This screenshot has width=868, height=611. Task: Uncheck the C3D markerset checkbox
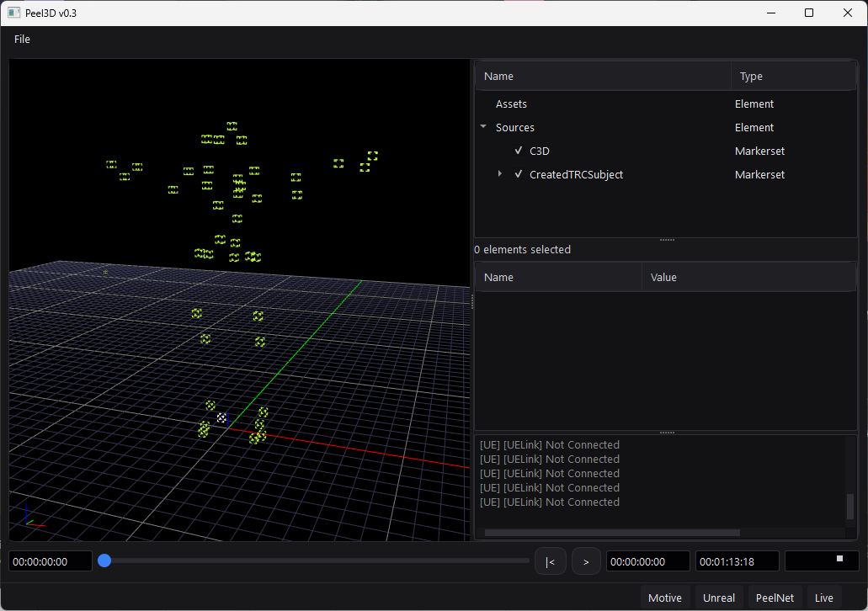pyautogui.click(x=519, y=151)
